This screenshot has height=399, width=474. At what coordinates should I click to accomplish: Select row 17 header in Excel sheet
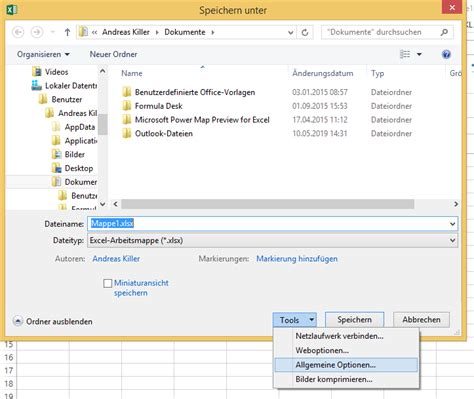click(9, 370)
